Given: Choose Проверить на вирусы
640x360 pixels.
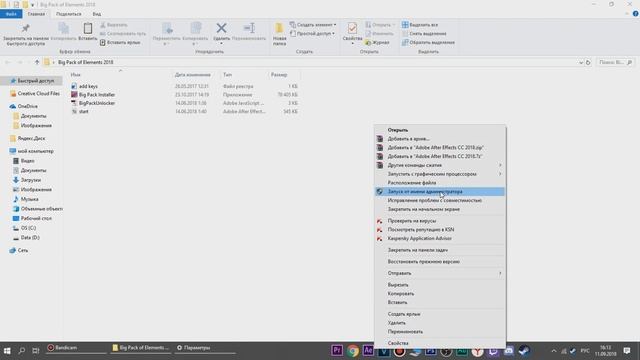Looking at the screenshot, I should [x=440, y=221].
